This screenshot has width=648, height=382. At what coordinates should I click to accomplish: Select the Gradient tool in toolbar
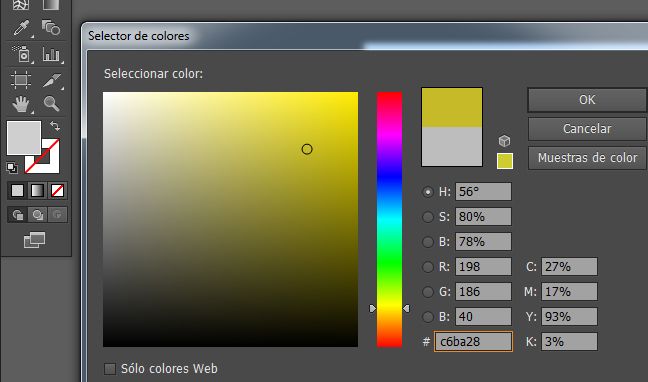51,4
